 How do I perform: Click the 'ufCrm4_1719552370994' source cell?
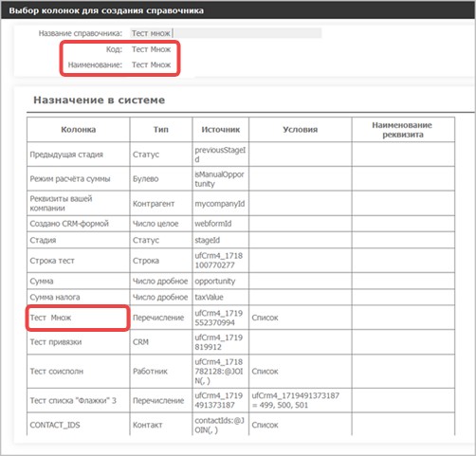(221, 318)
